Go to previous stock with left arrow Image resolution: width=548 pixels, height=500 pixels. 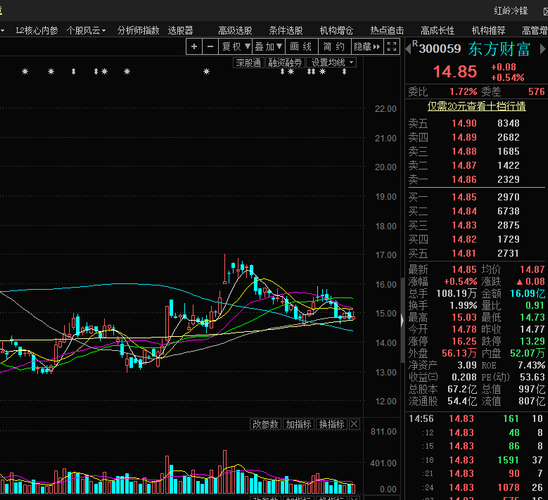coord(408,49)
